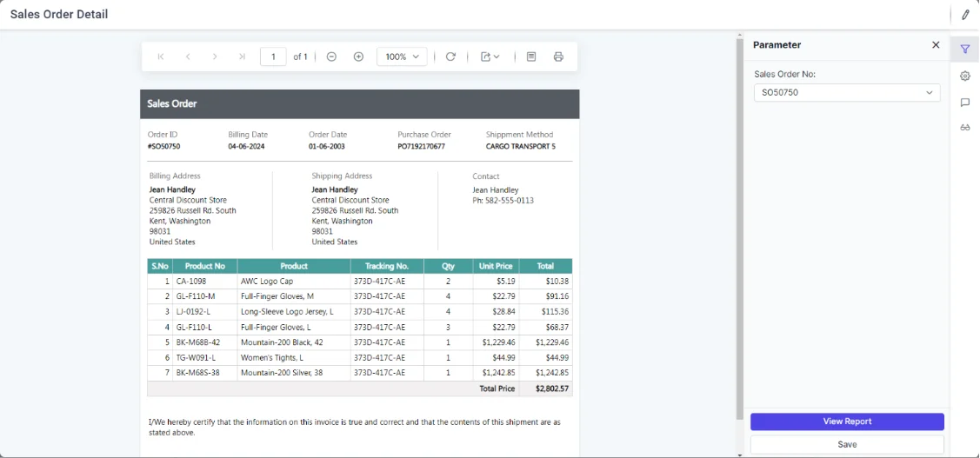Click the View Report button
Image resolution: width=980 pixels, height=458 pixels.
pos(847,421)
